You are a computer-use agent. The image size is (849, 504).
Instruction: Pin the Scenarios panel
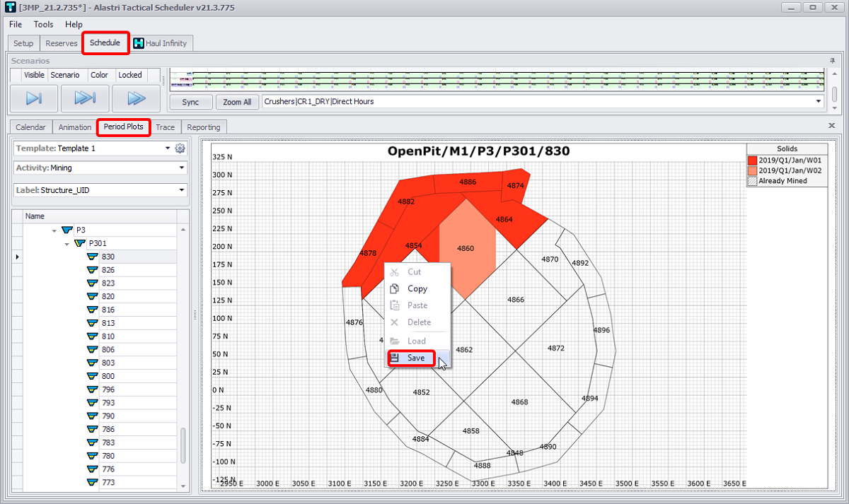point(832,61)
